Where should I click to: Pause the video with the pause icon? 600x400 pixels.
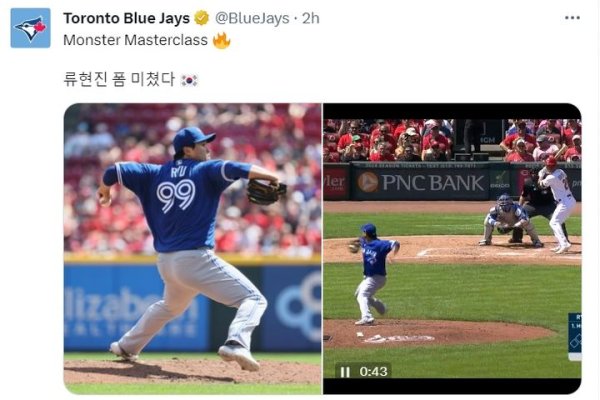[345, 372]
